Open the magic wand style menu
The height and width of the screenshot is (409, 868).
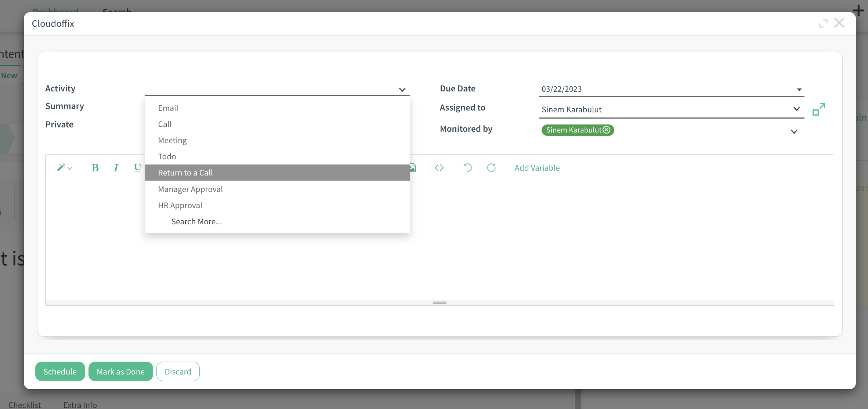point(64,168)
